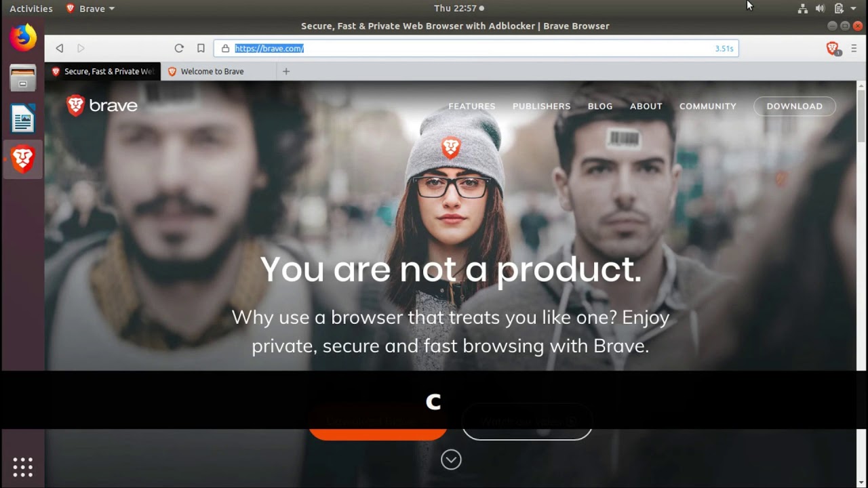
Task: Switch to the Secure, Fast & Private Web tab
Action: click(x=103, y=71)
